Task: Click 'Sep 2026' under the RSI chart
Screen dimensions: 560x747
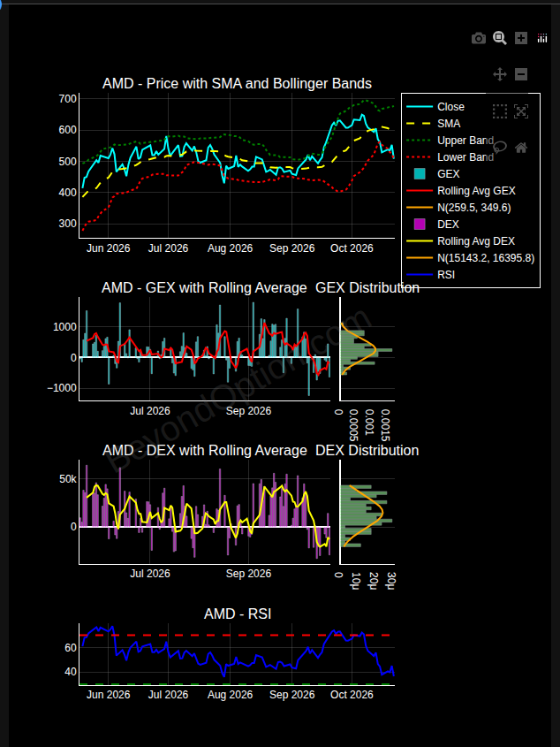Action: point(291,695)
